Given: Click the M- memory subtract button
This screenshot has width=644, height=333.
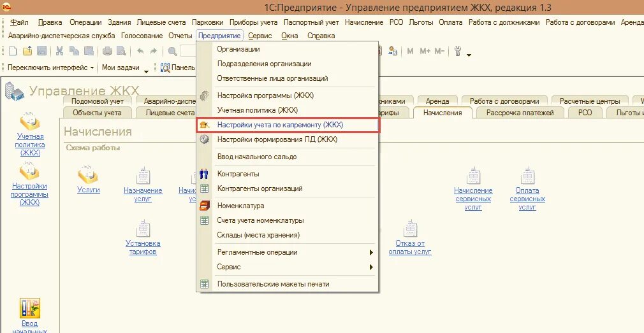Looking at the screenshot, I should pyautogui.click(x=439, y=52).
